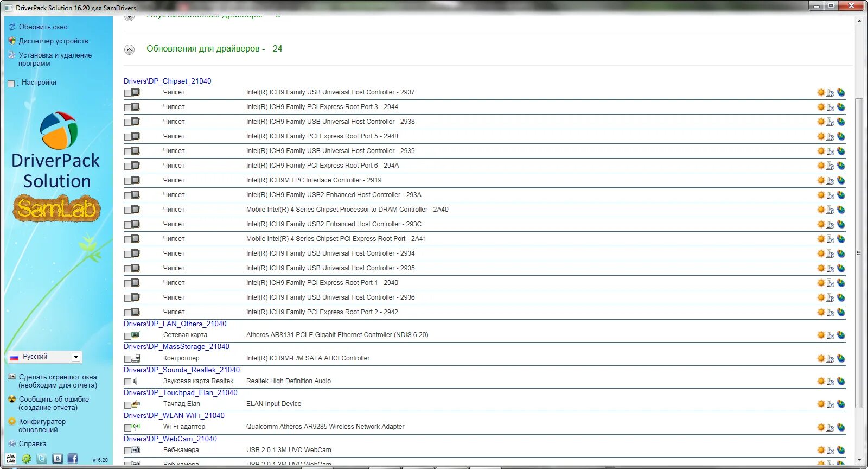The image size is (868, 469).
Task: Check the box for USB Universal Host Controller - 2936
Action: (127, 298)
